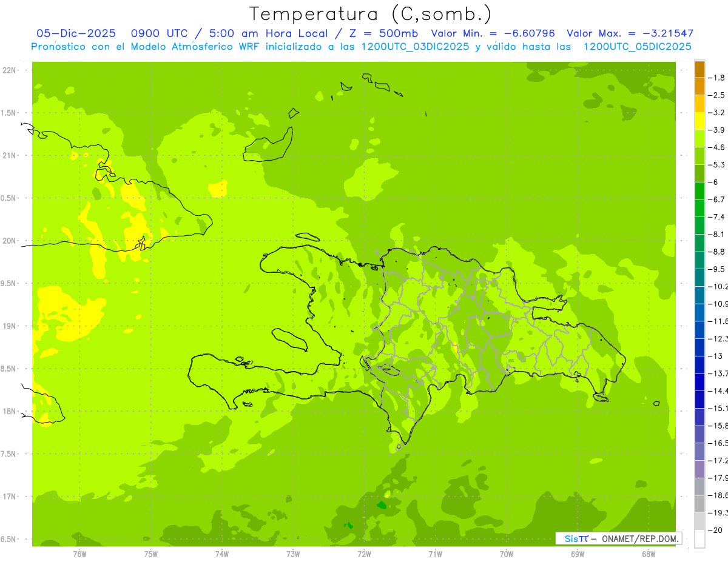The width and height of the screenshot is (728, 562).
Task: Click the yellow colorbar swatch between -3.2 and -3.9
Action: [x=699, y=121]
